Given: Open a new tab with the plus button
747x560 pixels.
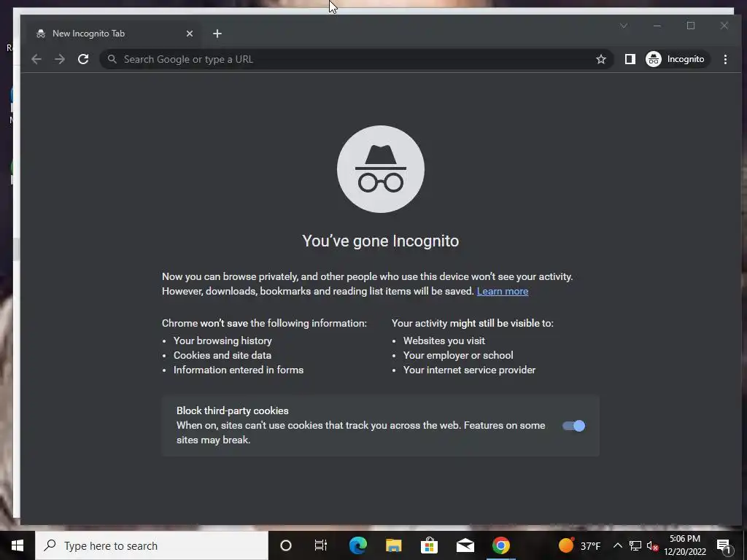Looking at the screenshot, I should coord(217,34).
